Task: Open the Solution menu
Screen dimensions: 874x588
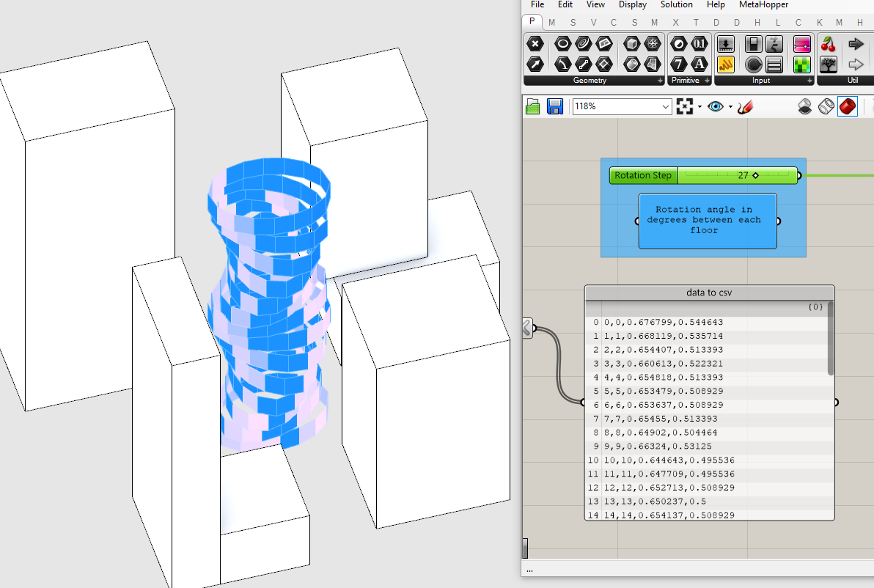Action: click(676, 4)
